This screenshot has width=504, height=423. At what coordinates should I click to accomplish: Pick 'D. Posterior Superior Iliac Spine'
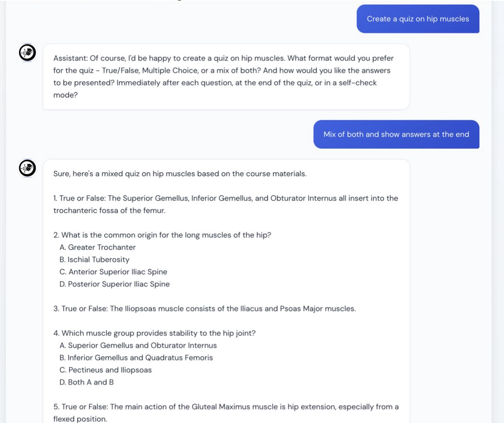click(115, 284)
